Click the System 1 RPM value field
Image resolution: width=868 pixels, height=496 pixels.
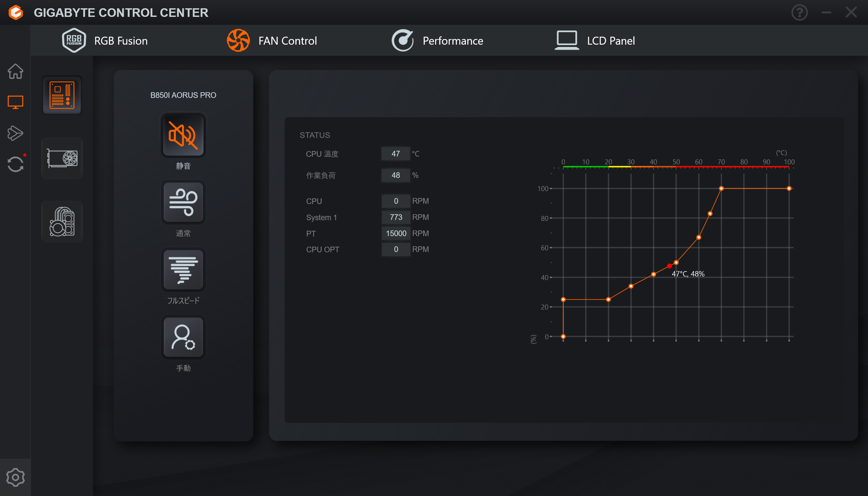(395, 217)
